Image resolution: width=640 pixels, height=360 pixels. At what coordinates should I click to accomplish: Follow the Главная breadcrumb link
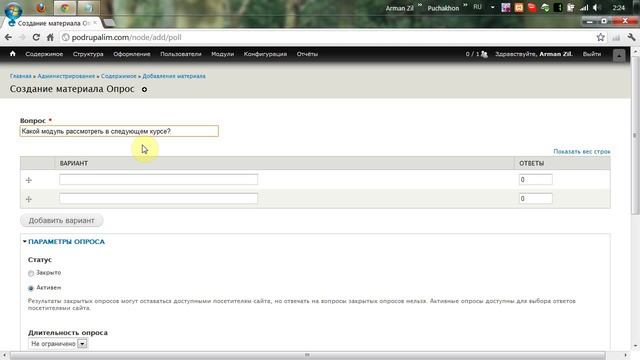20,76
